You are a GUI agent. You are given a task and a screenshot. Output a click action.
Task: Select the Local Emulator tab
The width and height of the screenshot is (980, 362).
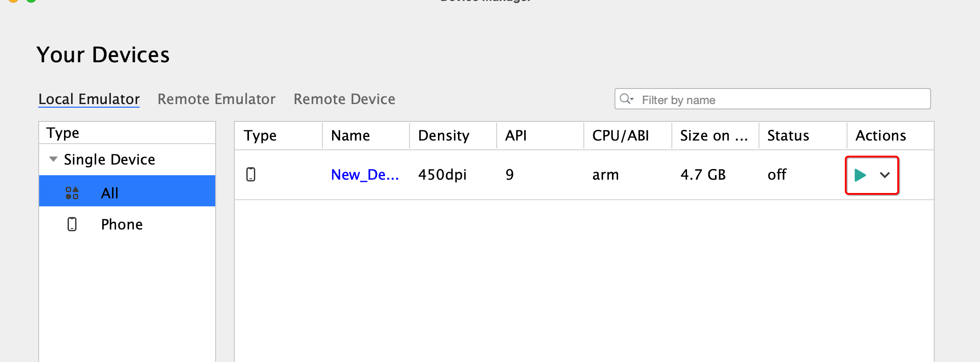pos(89,99)
